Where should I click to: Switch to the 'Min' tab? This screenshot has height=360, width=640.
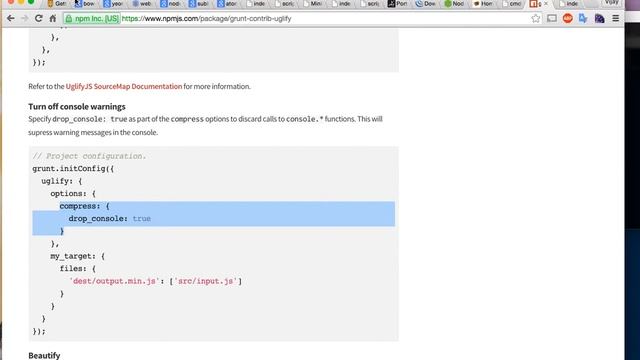pos(313,4)
